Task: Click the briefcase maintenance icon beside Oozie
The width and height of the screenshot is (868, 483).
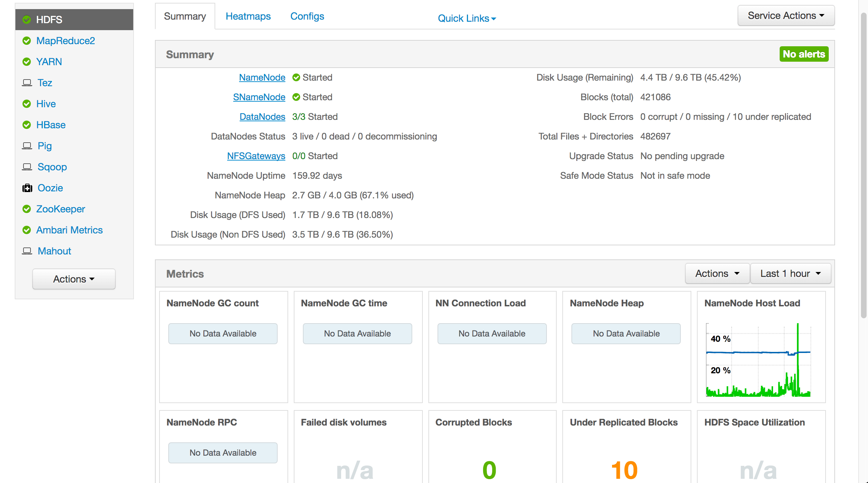Action: coord(27,188)
